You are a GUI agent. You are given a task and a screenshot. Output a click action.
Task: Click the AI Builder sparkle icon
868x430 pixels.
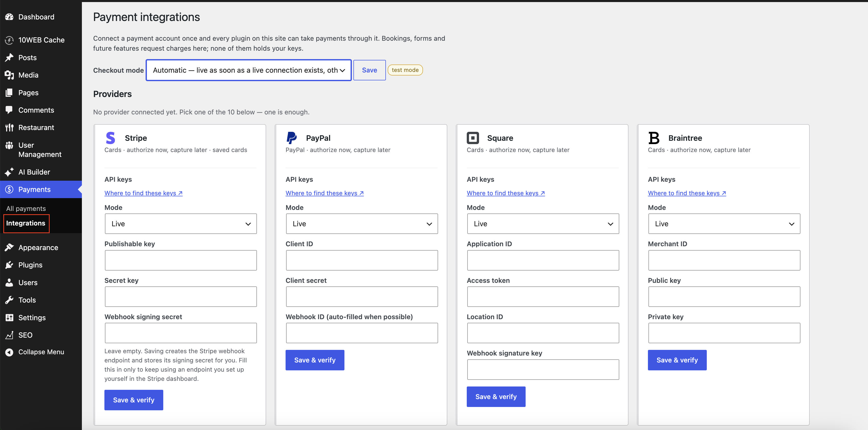9,172
